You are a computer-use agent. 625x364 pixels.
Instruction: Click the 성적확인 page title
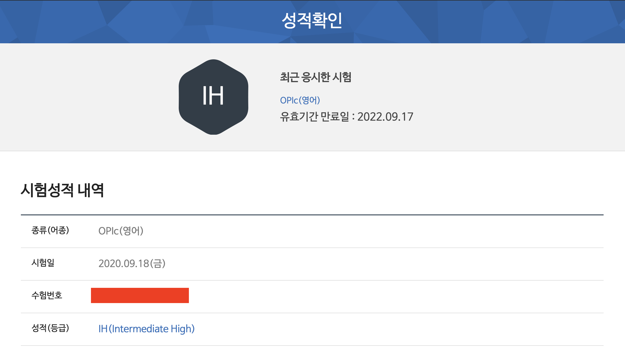tap(312, 20)
